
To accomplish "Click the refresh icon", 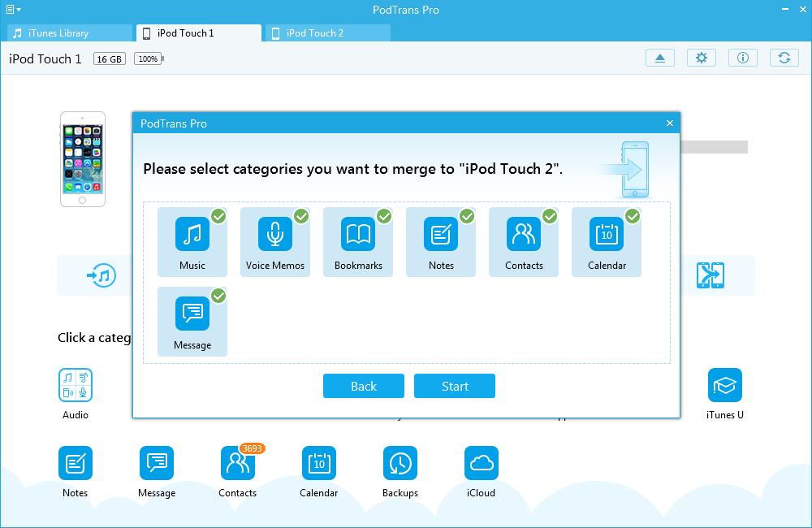I will pos(784,58).
